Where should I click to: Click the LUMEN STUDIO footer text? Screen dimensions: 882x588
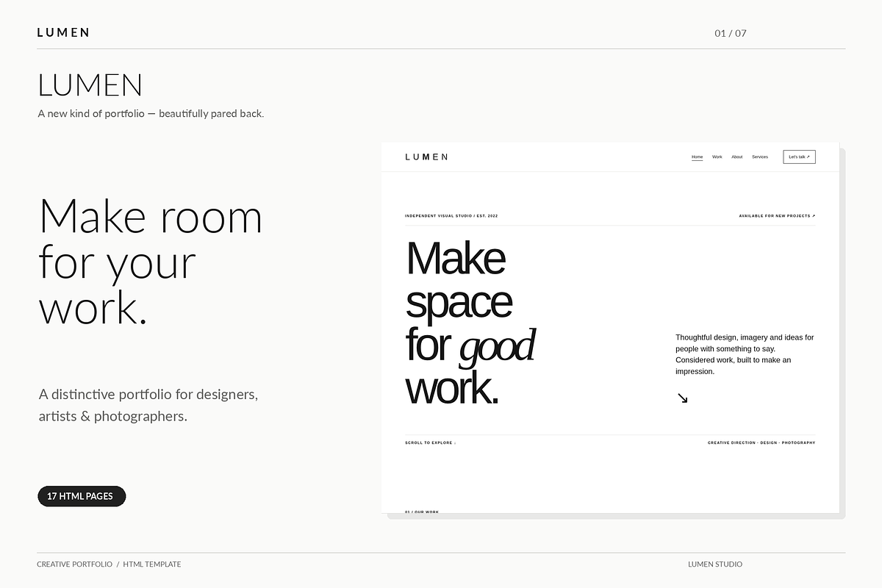[715, 564]
